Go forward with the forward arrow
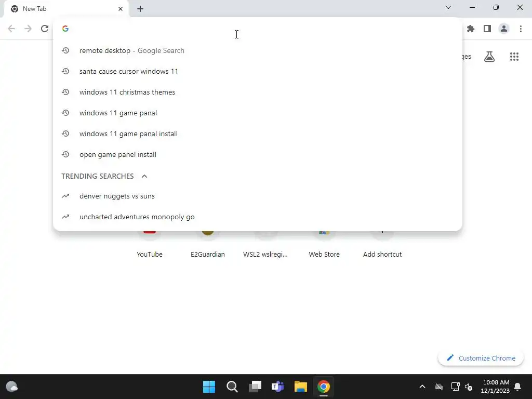This screenshot has width=532, height=399. pyautogui.click(x=28, y=29)
